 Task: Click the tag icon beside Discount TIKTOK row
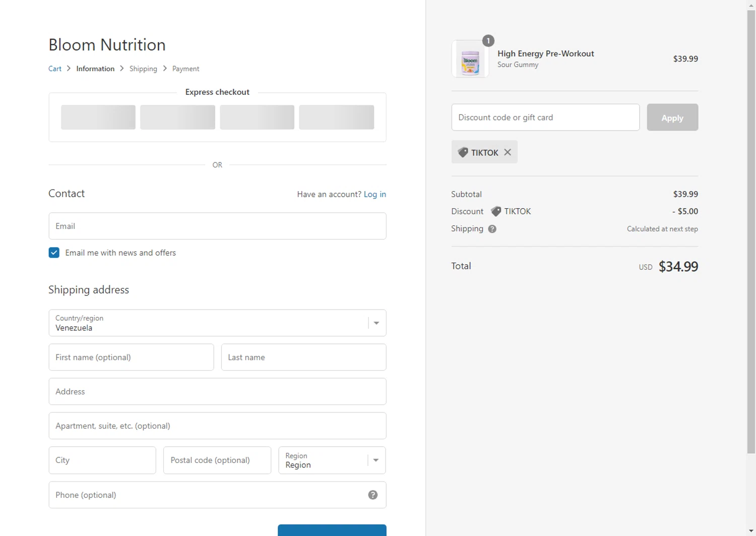(x=496, y=211)
